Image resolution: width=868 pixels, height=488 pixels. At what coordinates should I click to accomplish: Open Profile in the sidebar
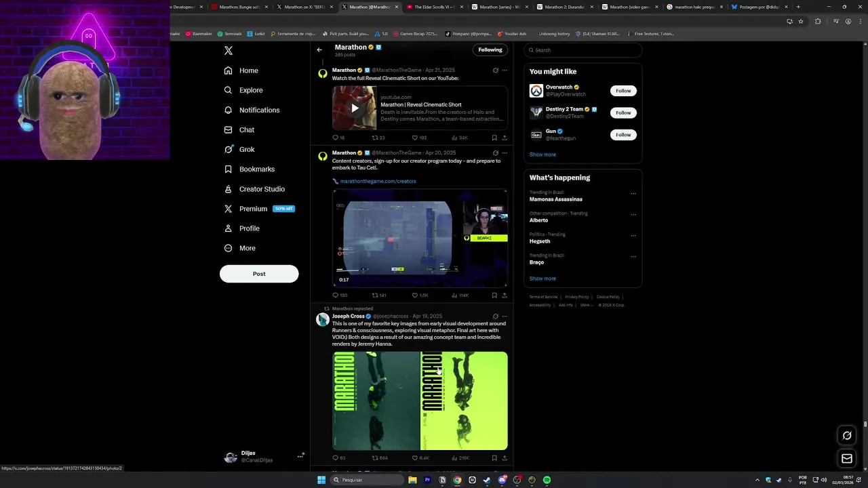[x=242, y=228]
